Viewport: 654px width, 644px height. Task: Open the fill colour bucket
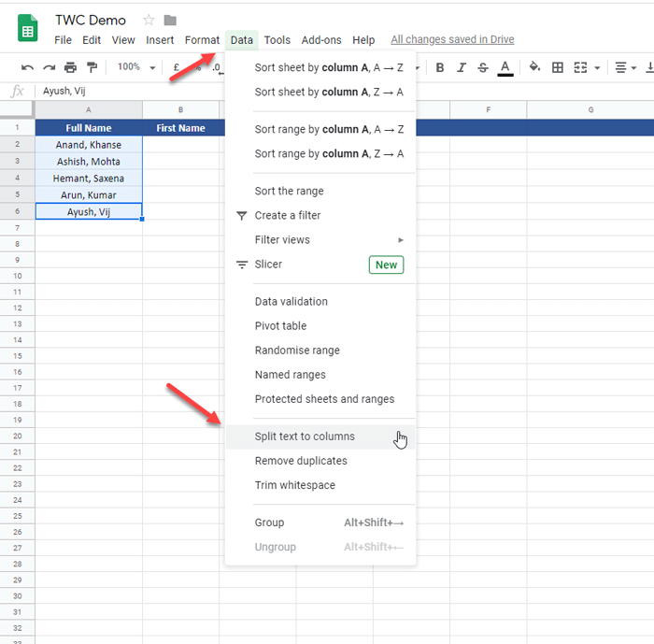(534, 66)
